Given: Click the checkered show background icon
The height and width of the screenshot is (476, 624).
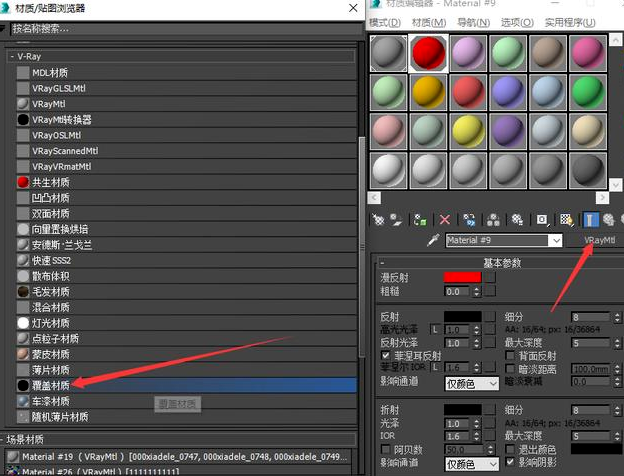Looking at the screenshot, I should tap(566, 219).
